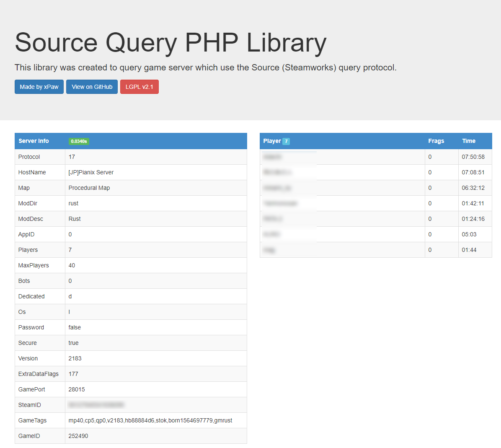Click the blurred SteamID value

pos(96,405)
